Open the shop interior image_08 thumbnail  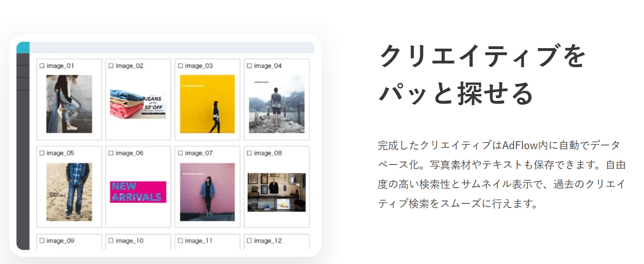coord(276,192)
